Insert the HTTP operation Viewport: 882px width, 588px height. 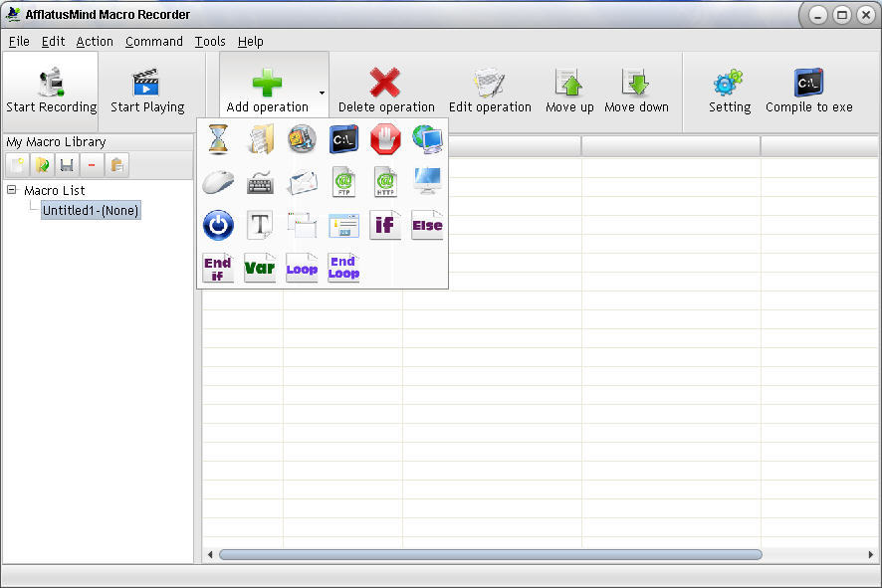(385, 182)
